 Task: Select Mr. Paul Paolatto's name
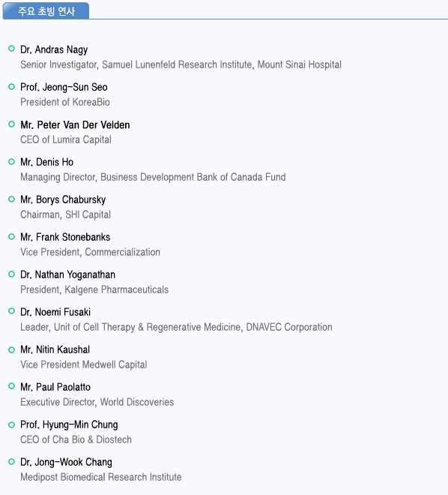55,387
